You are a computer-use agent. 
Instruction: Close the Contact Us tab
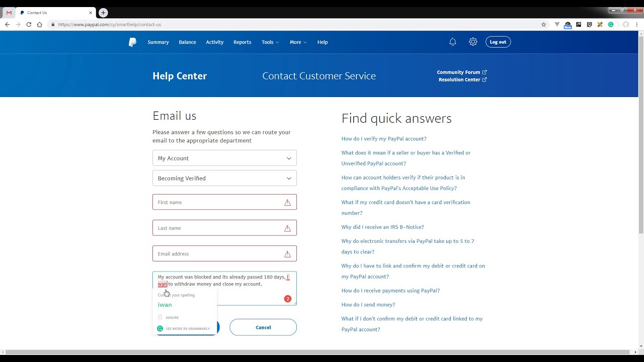(91, 13)
